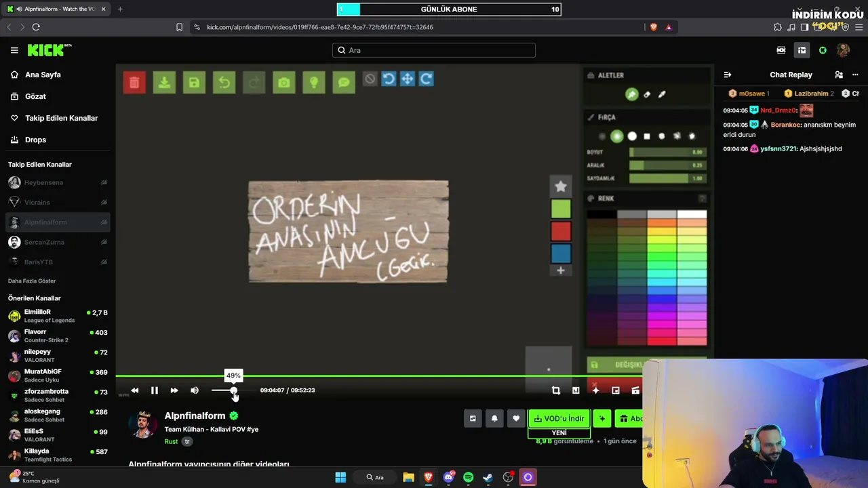Select the brush tool under ALETLER

pos(632,94)
